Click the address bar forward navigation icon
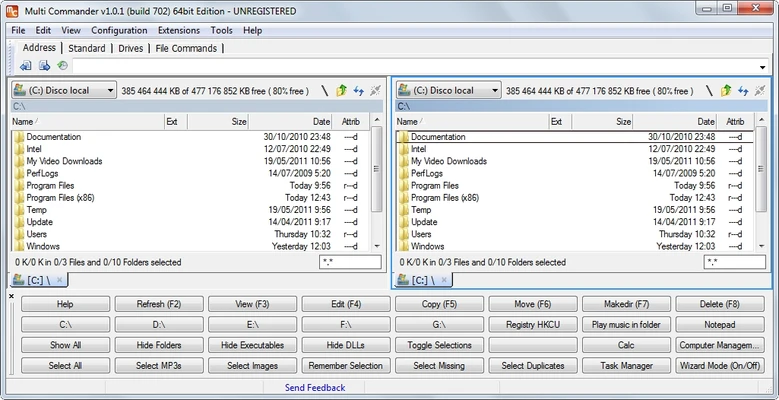 (44, 66)
